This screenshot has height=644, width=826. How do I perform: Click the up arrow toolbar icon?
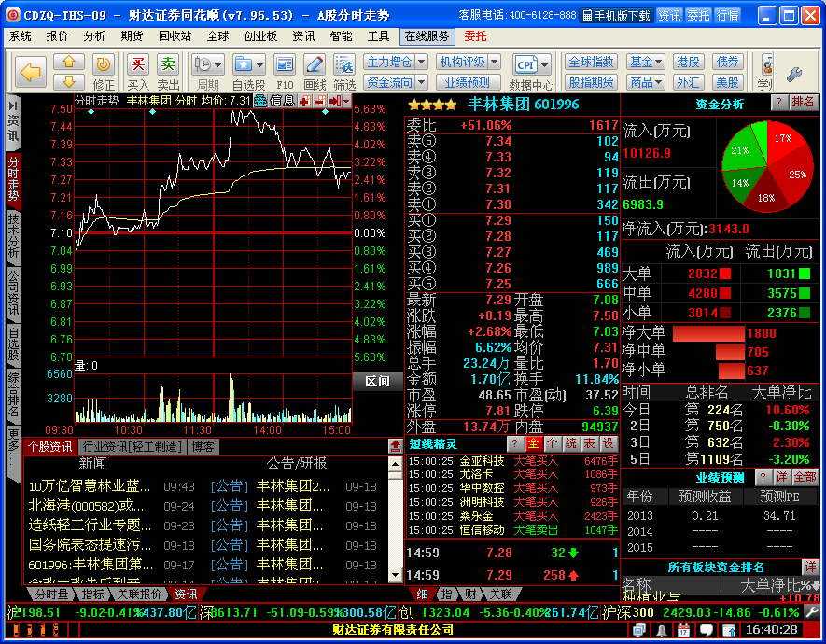click(x=68, y=63)
